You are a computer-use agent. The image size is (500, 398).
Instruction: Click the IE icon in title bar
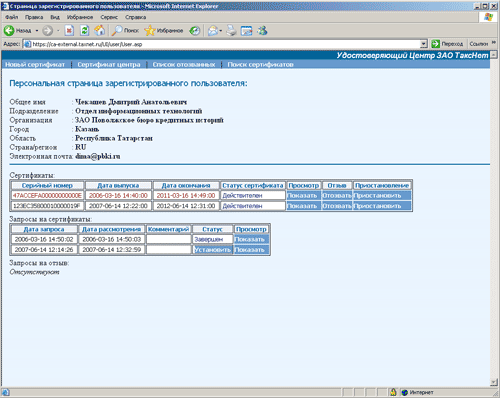coord(5,6)
